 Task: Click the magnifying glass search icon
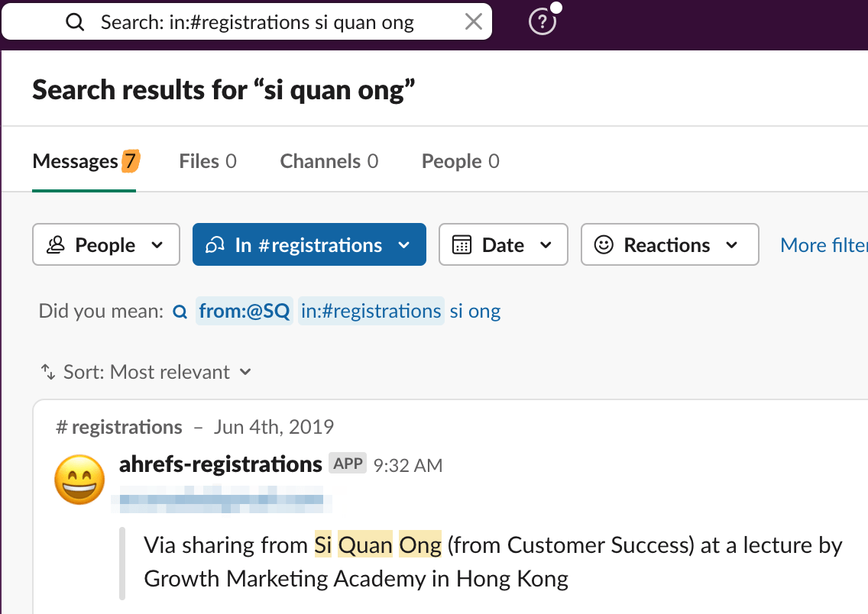[x=75, y=22]
